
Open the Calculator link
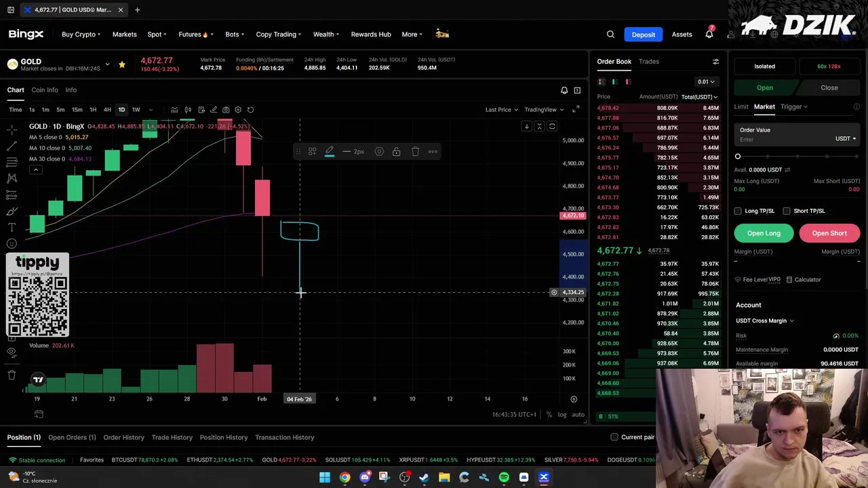802,279
